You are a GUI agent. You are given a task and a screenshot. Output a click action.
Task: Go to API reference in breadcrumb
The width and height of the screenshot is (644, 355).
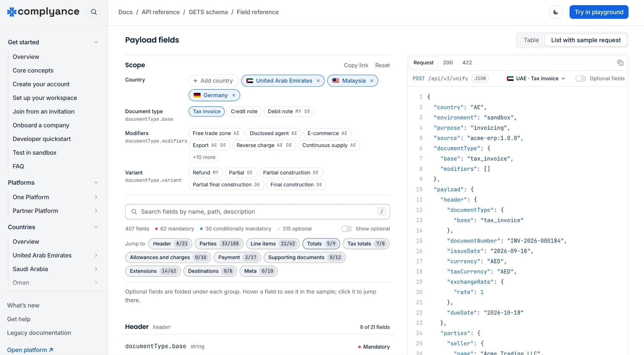pyautogui.click(x=160, y=12)
